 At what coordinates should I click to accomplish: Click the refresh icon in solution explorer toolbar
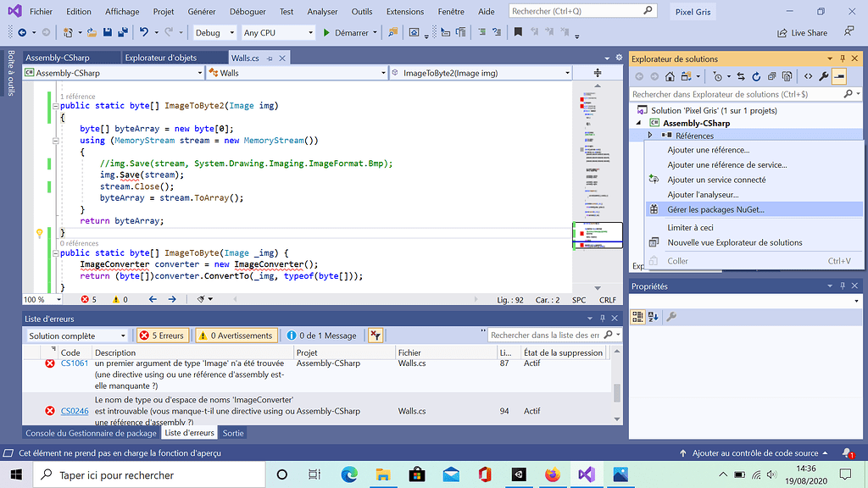point(757,76)
